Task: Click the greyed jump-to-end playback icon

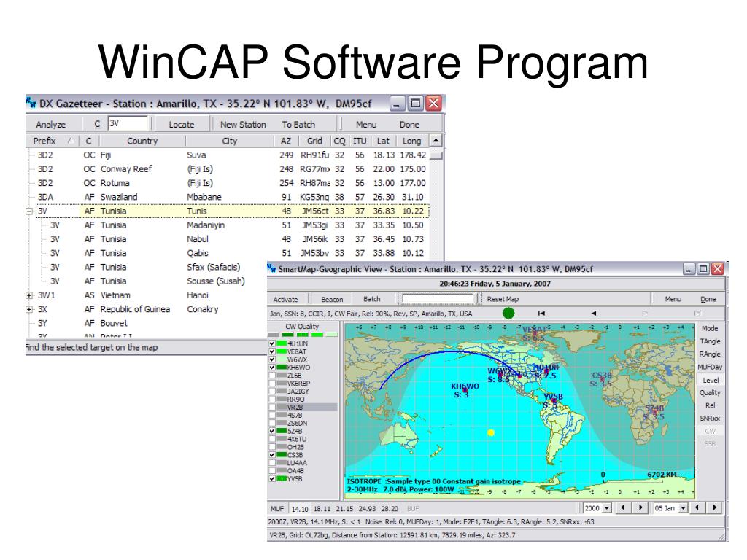Action: (x=697, y=314)
